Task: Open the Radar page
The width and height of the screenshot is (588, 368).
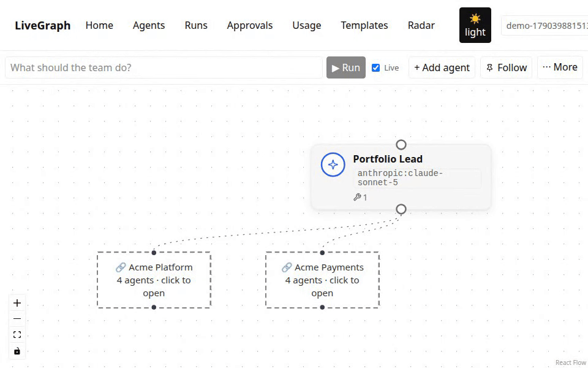Action: [x=421, y=25]
